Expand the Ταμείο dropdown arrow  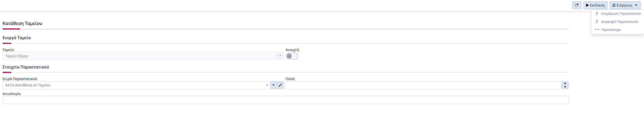280,56
